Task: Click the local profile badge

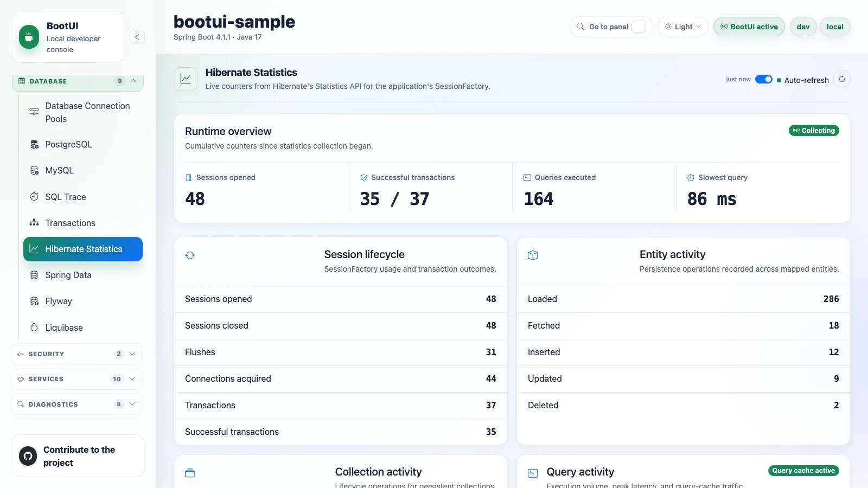Action: [x=835, y=27]
